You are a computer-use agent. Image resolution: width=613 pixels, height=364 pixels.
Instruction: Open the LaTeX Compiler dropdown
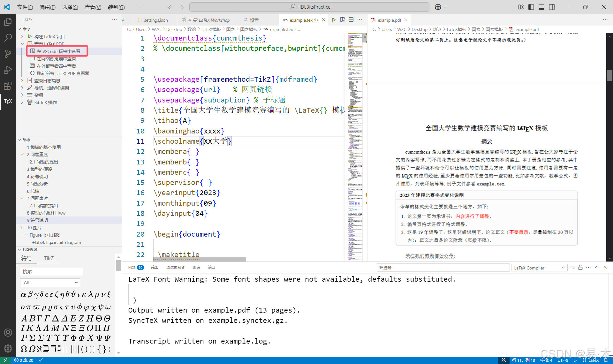point(539,267)
